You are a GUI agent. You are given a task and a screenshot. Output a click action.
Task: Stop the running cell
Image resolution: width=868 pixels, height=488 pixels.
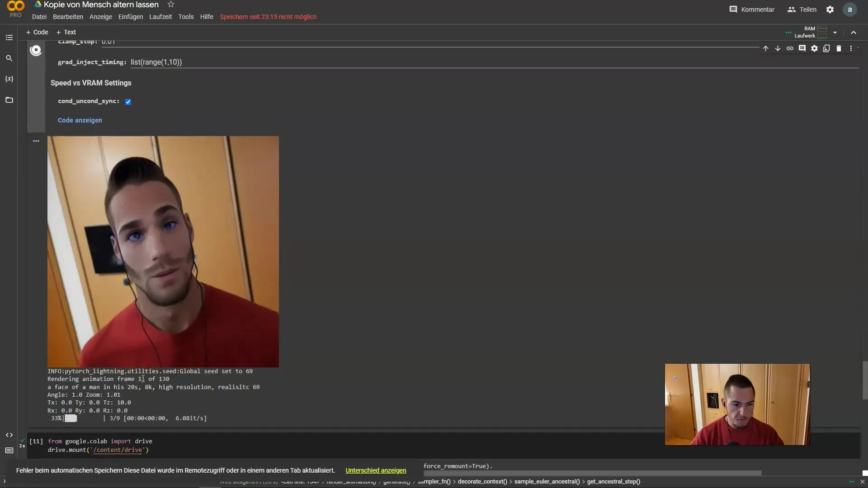(36, 50)
